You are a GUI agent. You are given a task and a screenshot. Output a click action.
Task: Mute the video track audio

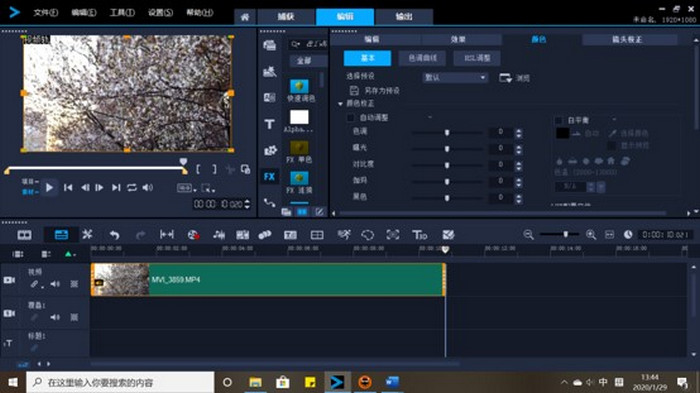55,284
